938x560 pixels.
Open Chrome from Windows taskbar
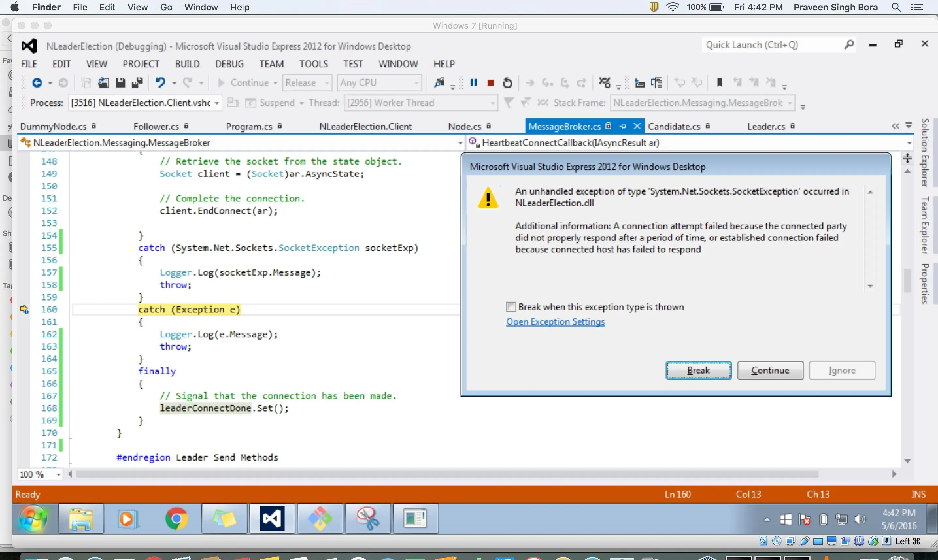[x=176, y=519]
